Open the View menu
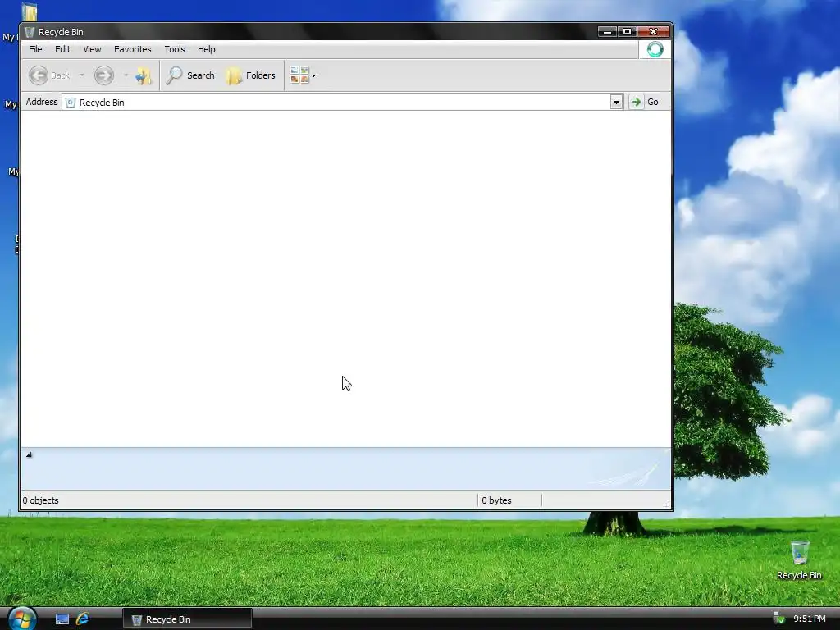The image size is (840, 630). (92, 49)
